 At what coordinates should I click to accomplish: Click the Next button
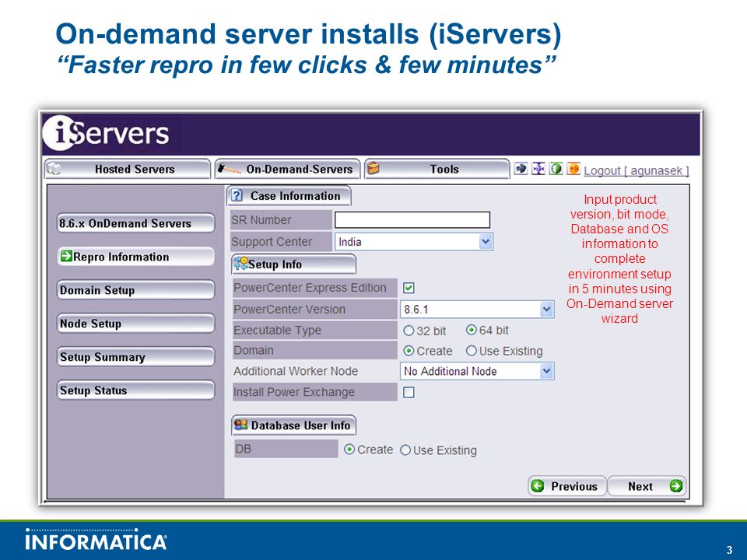(647, 485)
